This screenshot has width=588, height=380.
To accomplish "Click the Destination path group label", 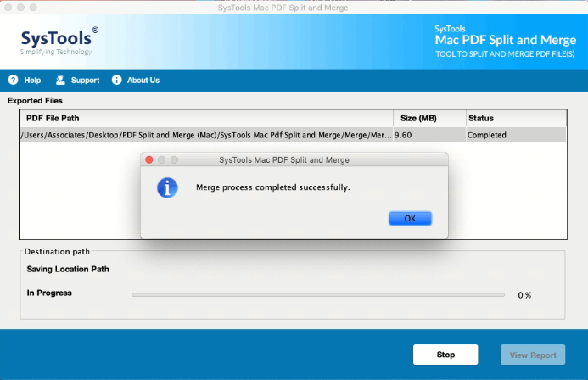I will pos(57,251).
